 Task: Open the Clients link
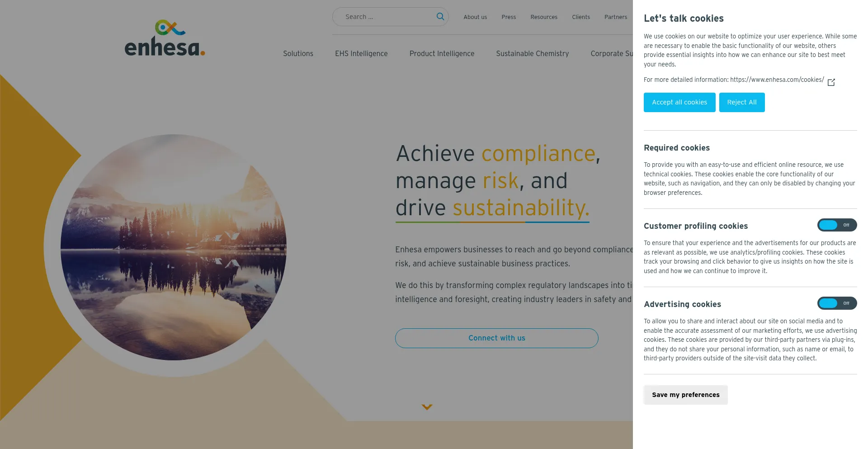tap(581, 17)
